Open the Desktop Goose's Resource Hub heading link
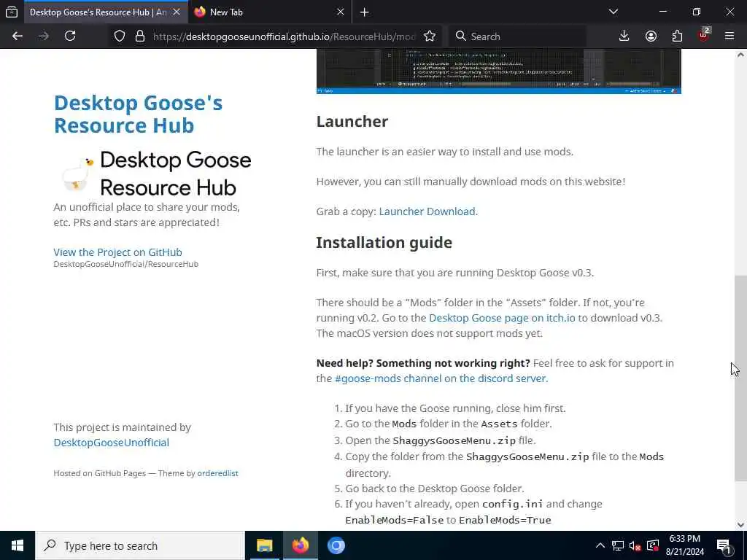 coord(138,114)
